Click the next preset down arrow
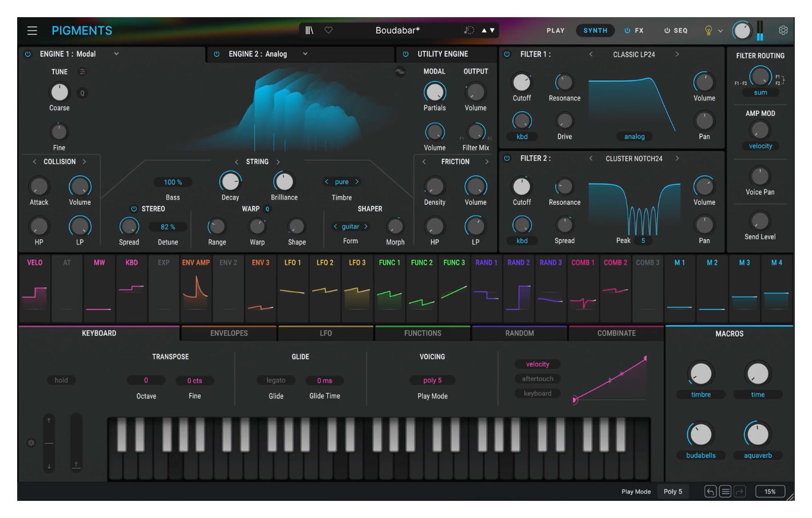This screenshot has height=518, width=812. pyautogui.click(x=492, y=30)
